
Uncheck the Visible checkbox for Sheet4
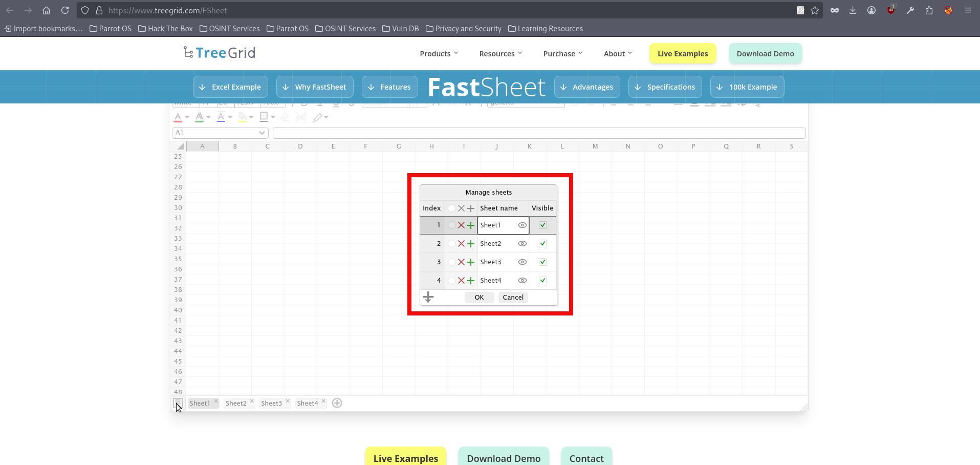[542, 281]
